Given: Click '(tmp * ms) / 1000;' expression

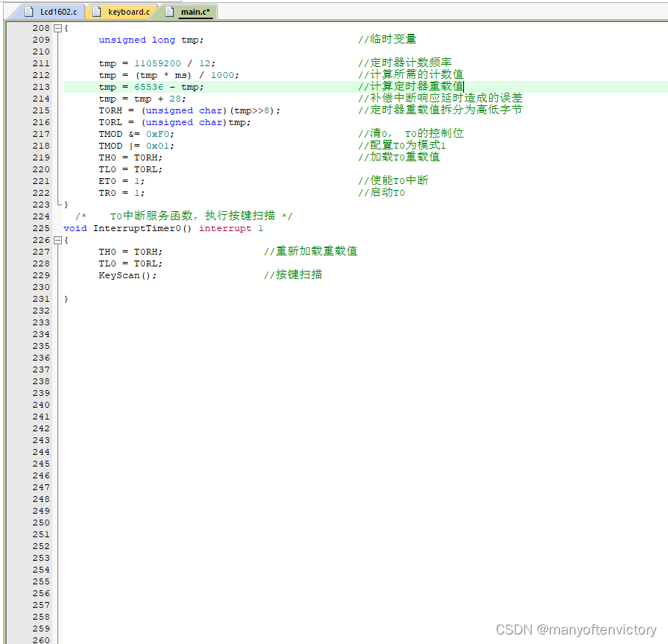Looking at the screenshot, I should click(x=187, y=75).
